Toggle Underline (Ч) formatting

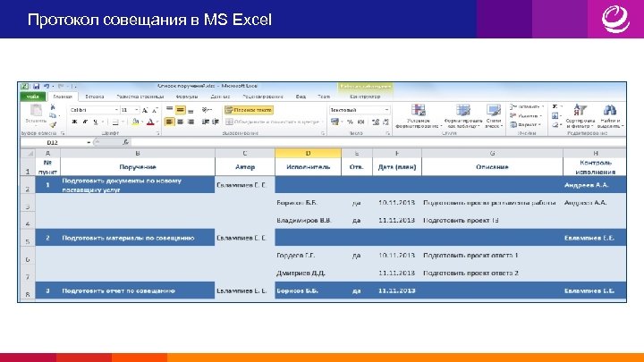pyautogui.click(x=96, y=122)
